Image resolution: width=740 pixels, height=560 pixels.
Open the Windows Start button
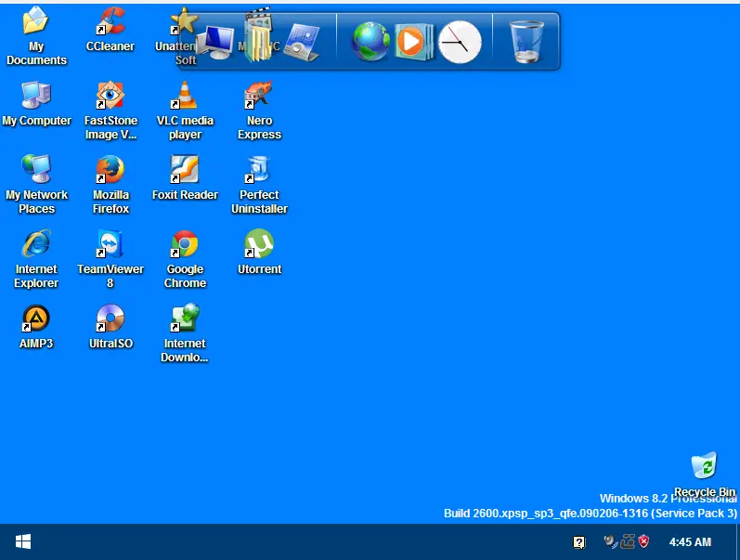[x=23, y=541]
